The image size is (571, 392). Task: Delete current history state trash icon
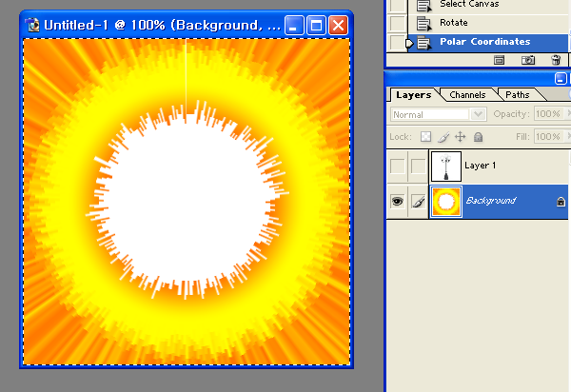[556, 60]
